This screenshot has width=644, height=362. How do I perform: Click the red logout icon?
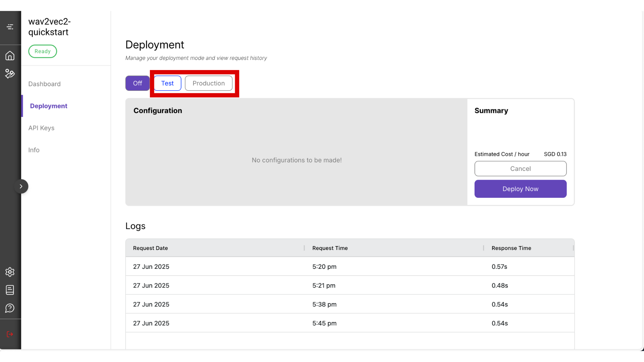point(10,334)
